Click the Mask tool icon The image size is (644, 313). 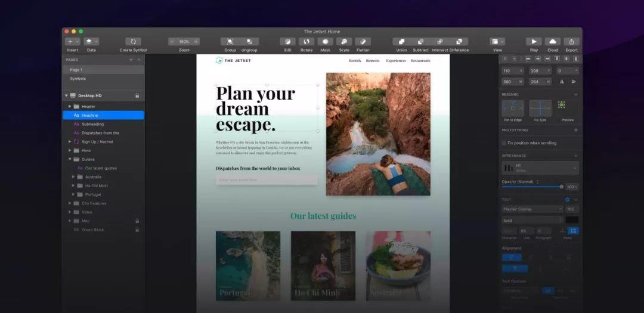[x=326, y=42]
